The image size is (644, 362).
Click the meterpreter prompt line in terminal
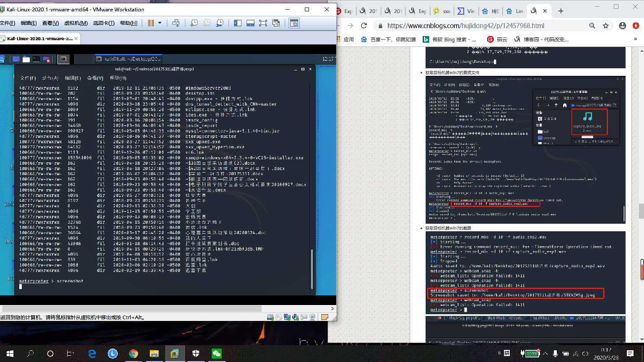pyautogui.click(x=51, y=281)
